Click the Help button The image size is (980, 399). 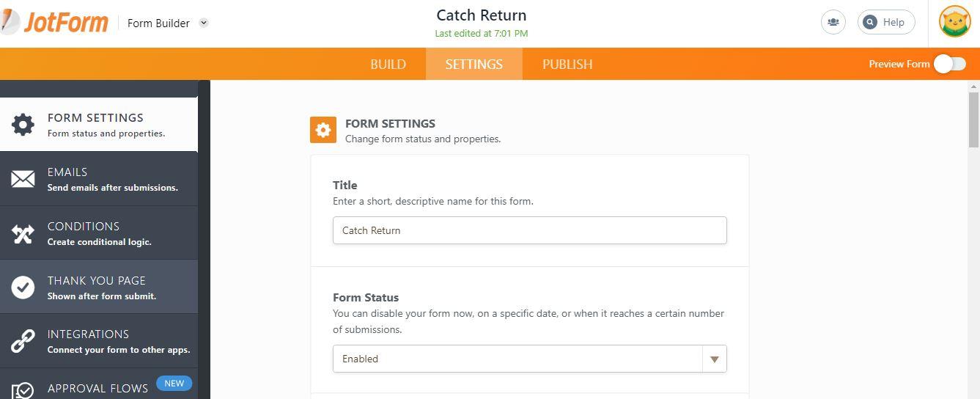click(x=885, y=22)
